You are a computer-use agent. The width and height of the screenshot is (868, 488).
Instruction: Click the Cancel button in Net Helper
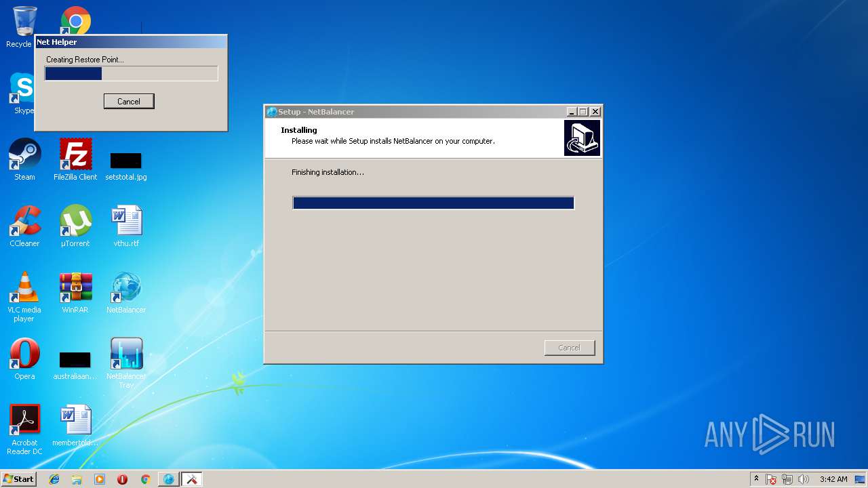coord(129,101)
